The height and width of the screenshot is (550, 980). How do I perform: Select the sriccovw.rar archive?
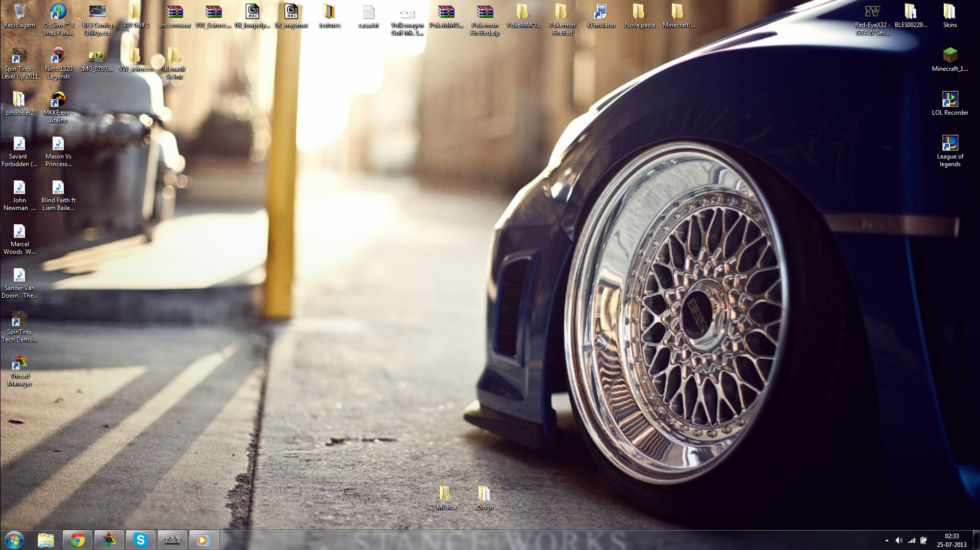[174, 16]
